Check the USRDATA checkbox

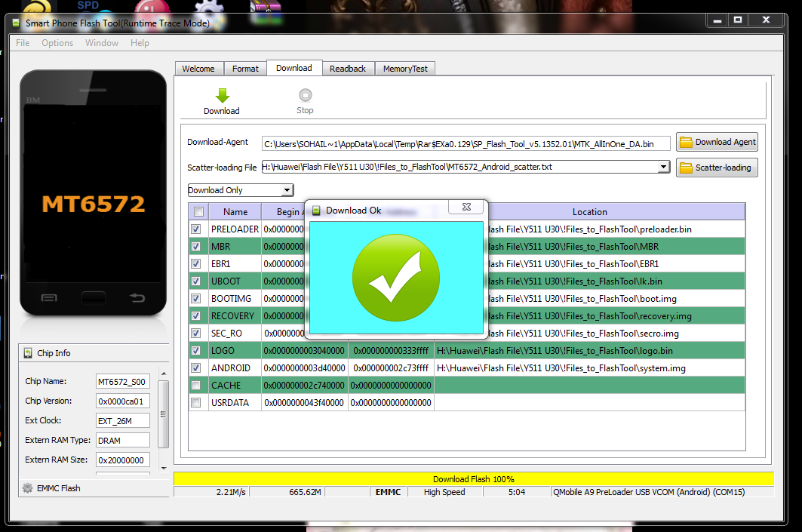pyautogui.click(x=196, y=402)
